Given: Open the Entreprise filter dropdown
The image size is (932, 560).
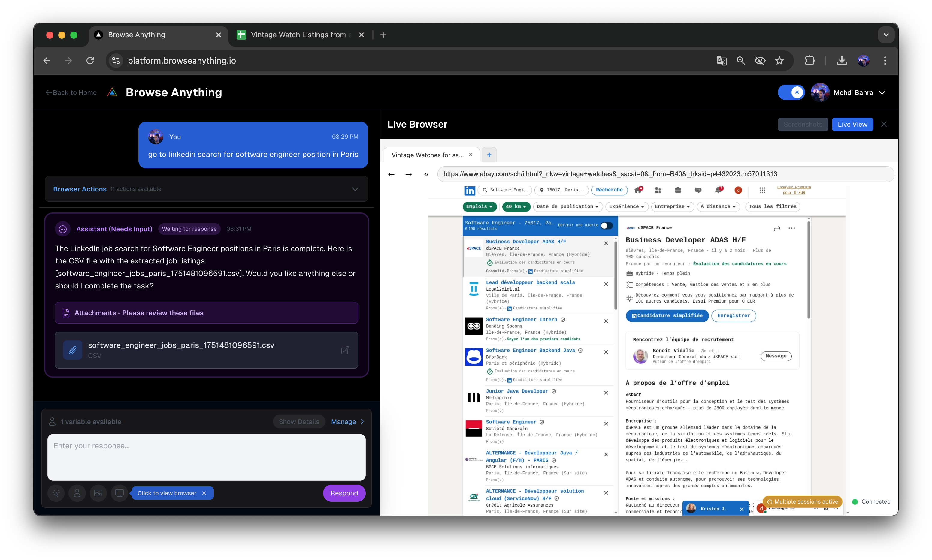Looking at the screenshot, I should pos(672,206).
